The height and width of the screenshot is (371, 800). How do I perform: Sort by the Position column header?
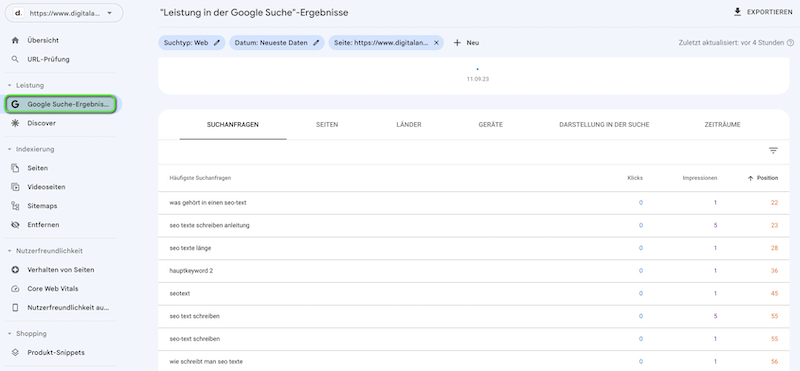coord(767,178)
